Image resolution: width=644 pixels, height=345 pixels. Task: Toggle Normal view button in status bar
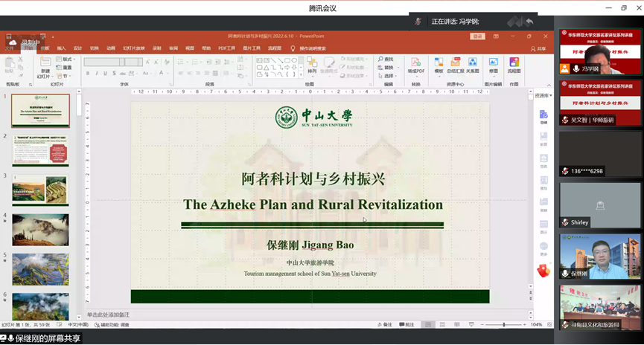[x=428, y=324]
